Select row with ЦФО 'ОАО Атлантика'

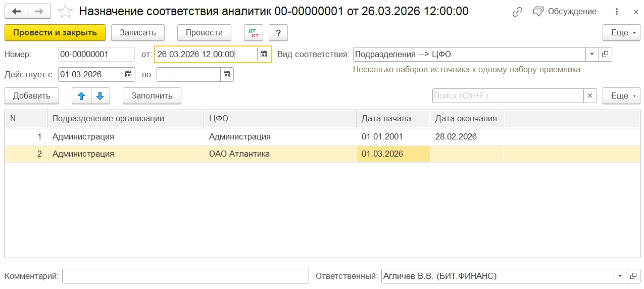point(239,154)
